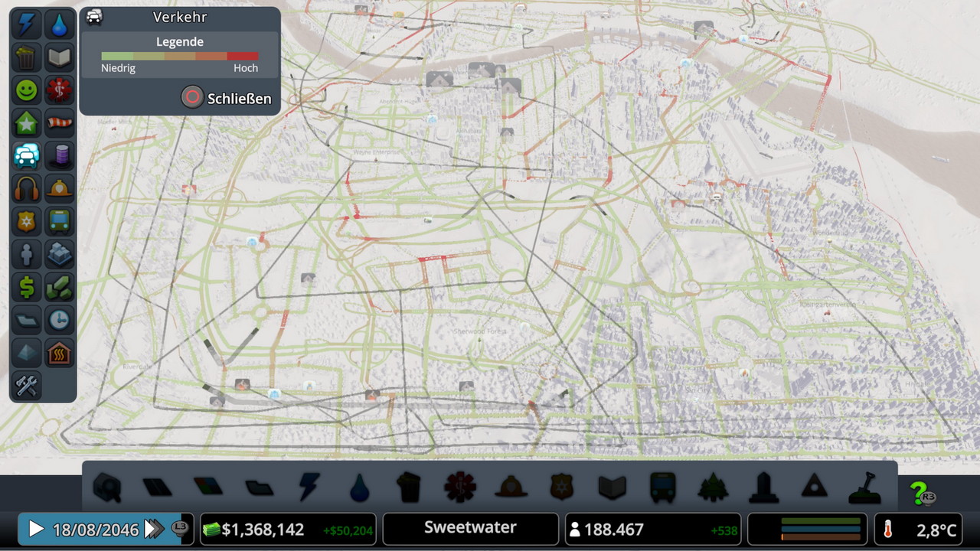This screenshot has width=980, height=551.
Task: Open the Public Transport build category
Action: (x=662, y=487)
